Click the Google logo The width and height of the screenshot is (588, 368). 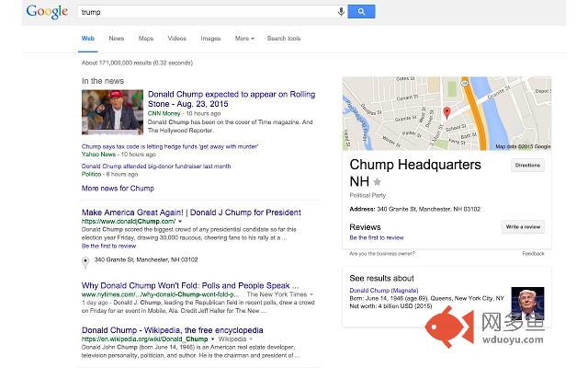coord(47,12)
